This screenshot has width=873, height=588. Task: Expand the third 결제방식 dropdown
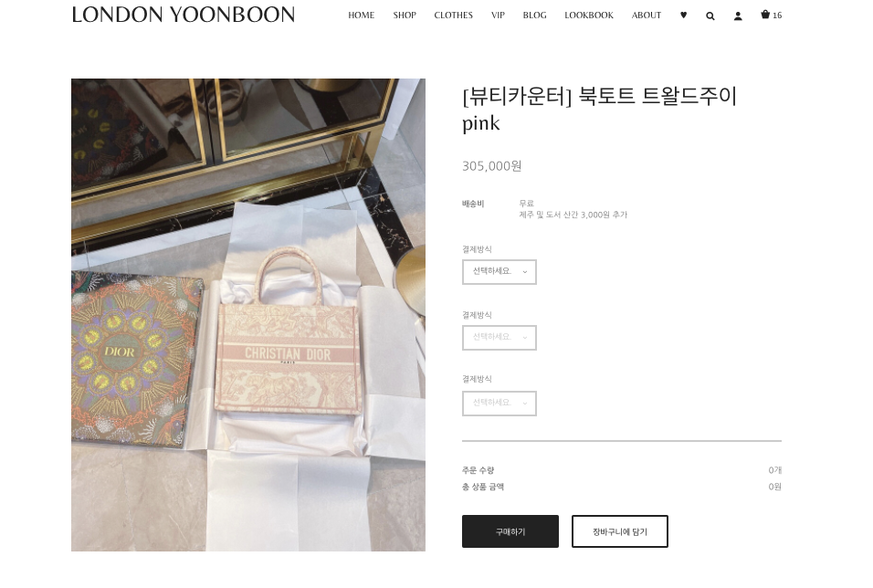click(500, 404)
